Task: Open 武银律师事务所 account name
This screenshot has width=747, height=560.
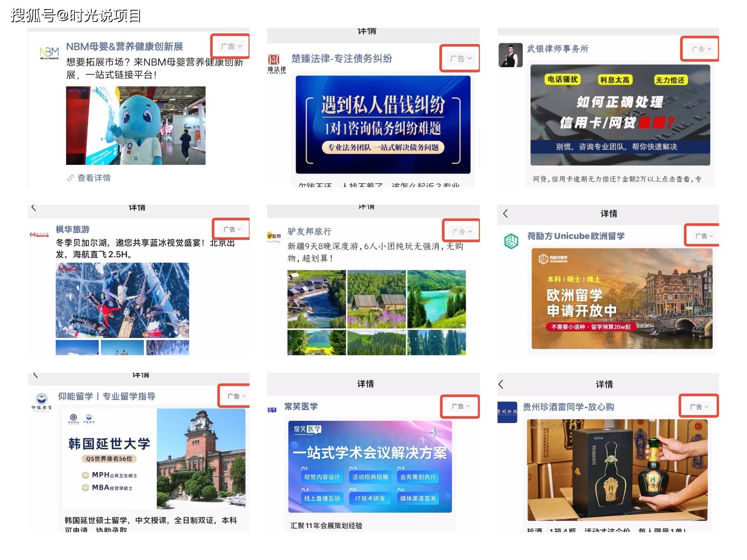Action: [558, 49]
